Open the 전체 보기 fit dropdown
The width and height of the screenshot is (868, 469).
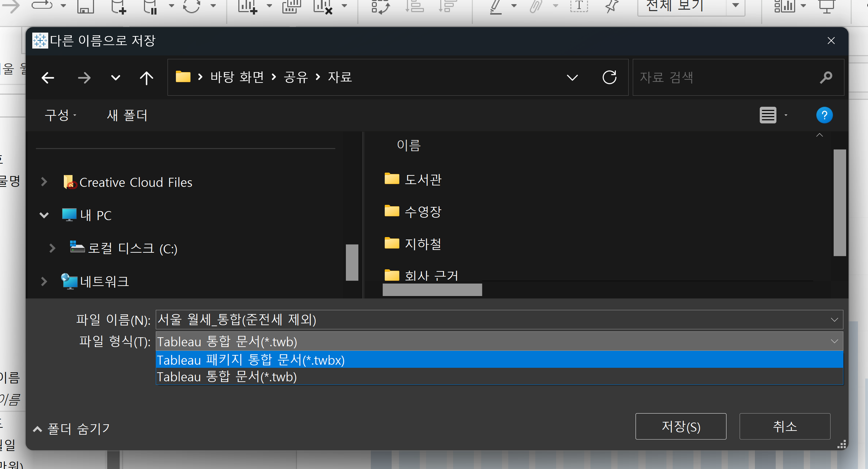(735, 6)
